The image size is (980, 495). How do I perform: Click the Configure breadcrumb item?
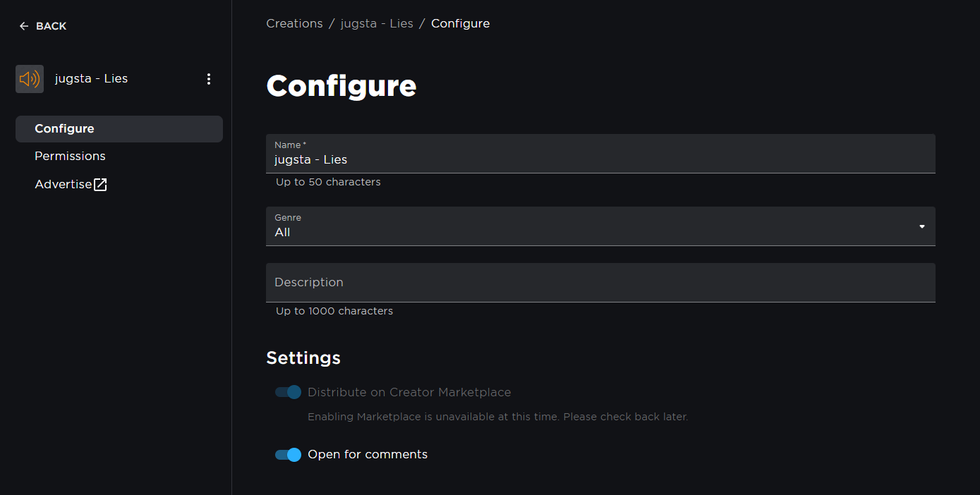tap(460, 23)
